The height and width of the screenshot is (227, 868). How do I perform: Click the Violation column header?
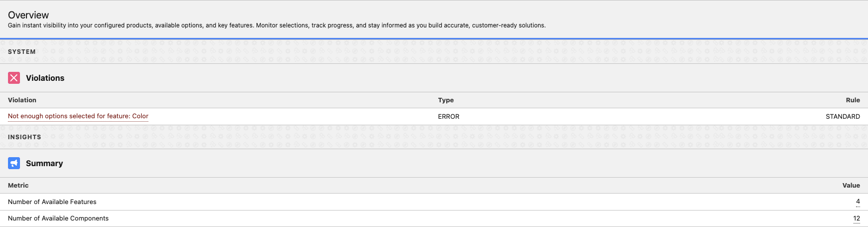coord(22,100)
